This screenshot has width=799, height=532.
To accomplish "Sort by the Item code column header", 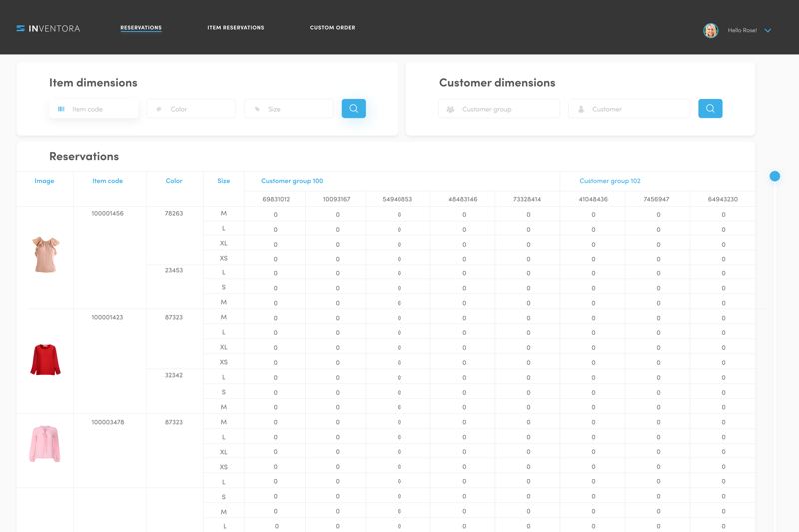I will tap(108, 181).
